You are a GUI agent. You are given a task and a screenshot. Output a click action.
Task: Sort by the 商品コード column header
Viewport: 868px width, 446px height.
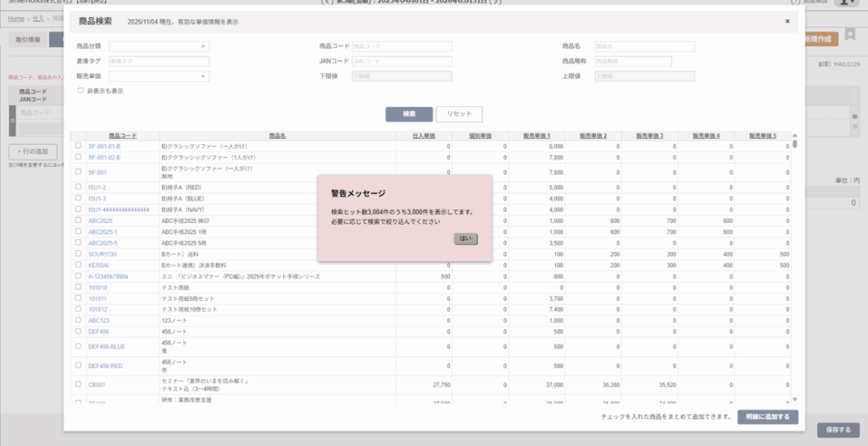[122, 136]
